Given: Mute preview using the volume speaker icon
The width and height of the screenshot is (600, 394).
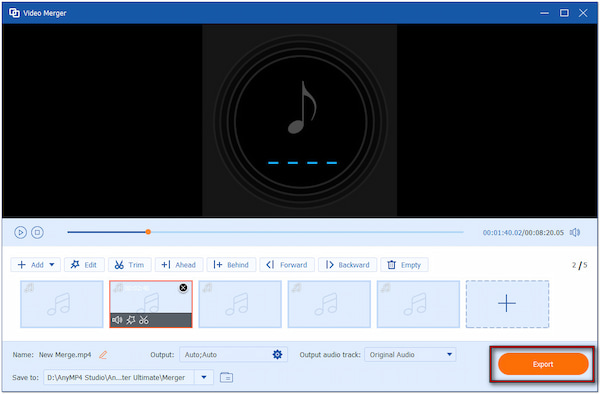Looking at the screenshot, I should click(575, 232).
